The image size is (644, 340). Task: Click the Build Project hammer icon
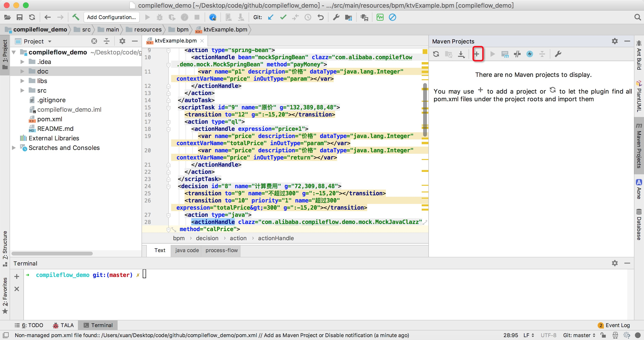[76, 17]
